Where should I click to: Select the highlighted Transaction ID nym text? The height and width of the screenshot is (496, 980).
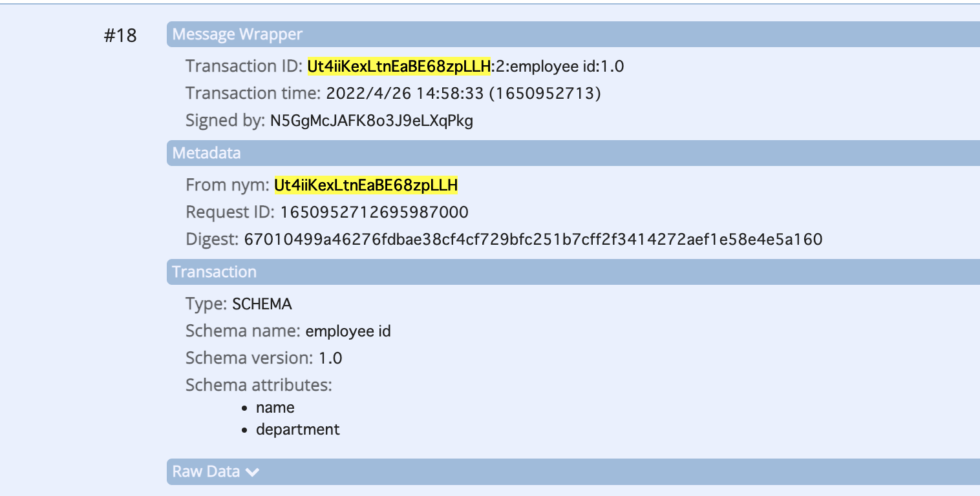point(399,66)
